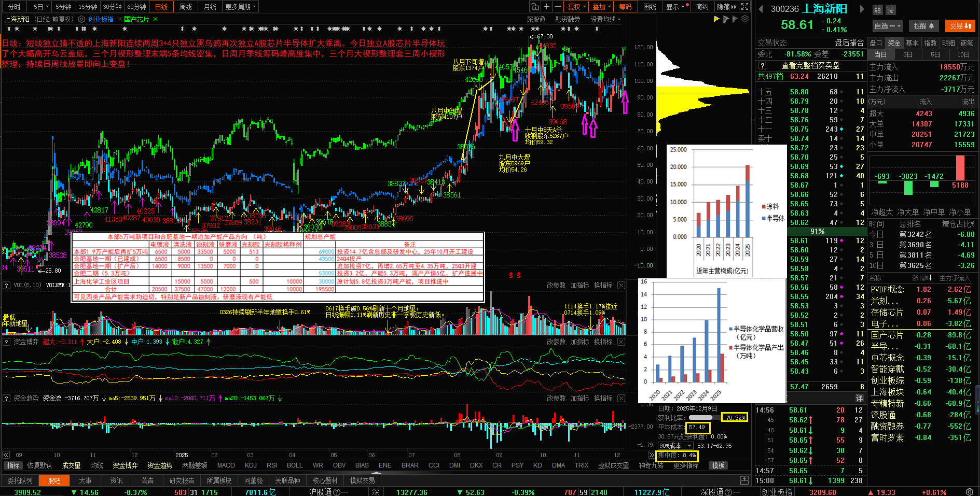Open chip distribution settings gear icon
The width and height of the screenshot is (980, 496).
[x=745, y=19]
